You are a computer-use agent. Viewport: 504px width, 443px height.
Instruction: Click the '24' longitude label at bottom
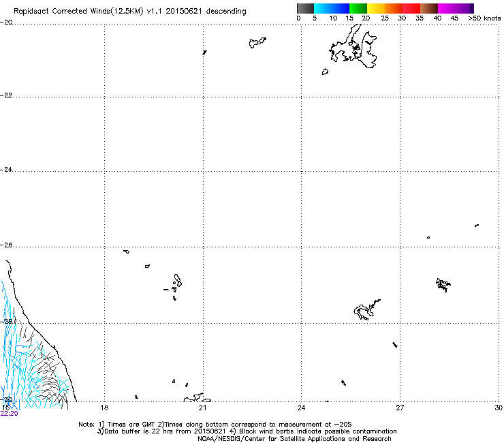[301, 408]
